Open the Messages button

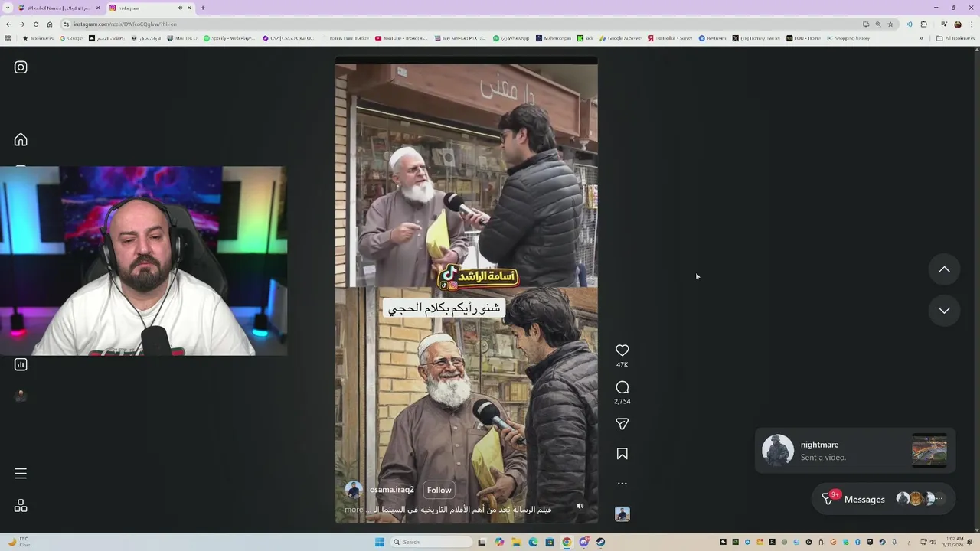pos(884,499)
